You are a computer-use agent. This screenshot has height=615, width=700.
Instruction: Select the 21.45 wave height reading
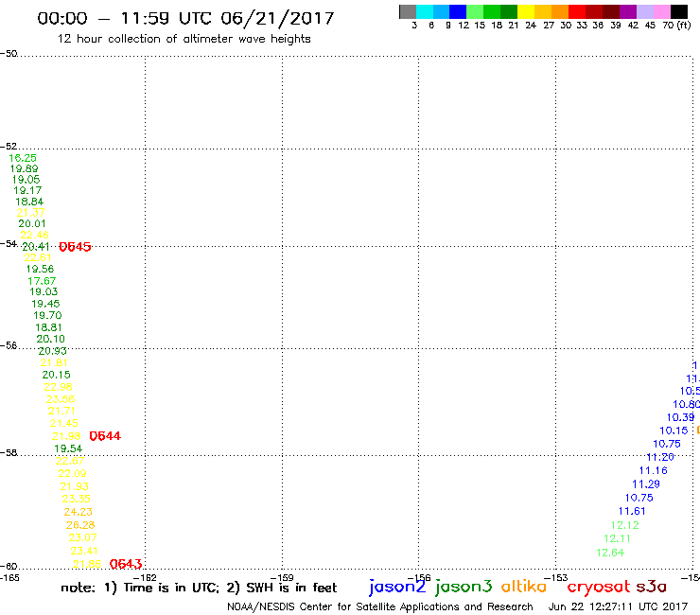pyautogui.click(x=63, y=423)
